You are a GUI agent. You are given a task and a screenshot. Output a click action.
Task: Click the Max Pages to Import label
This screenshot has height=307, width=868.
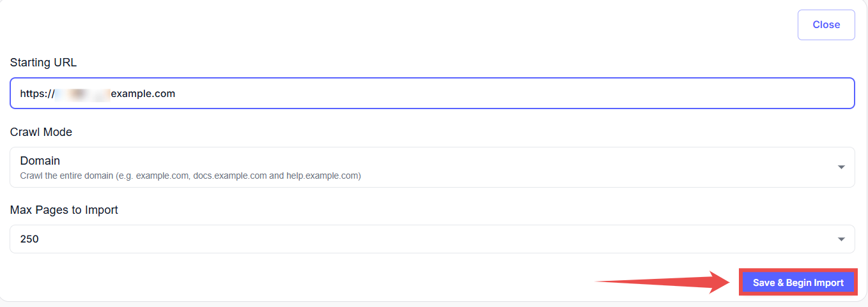click(x=64, y=210)
